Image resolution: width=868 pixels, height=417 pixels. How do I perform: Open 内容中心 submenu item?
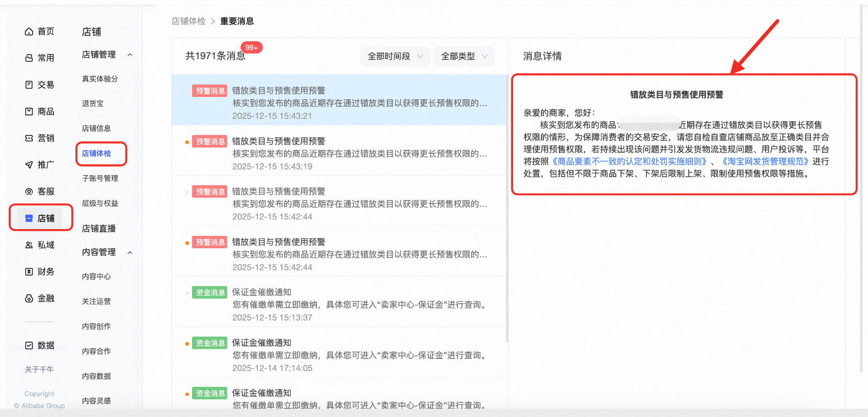pos(96,276)
